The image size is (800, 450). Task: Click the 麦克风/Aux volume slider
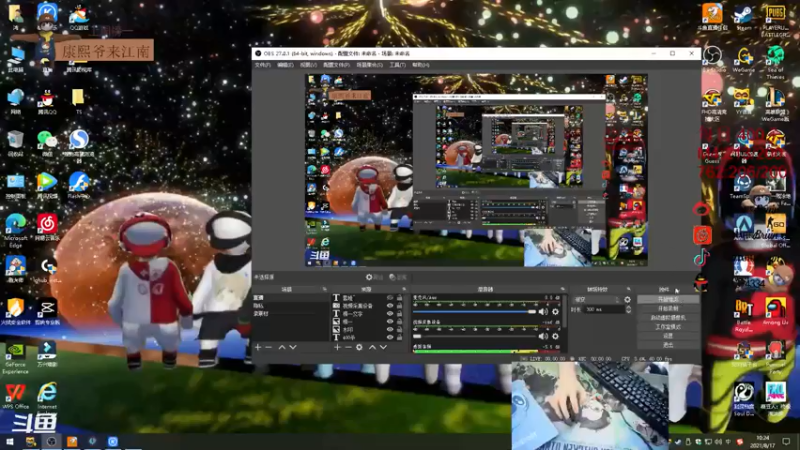474,312
